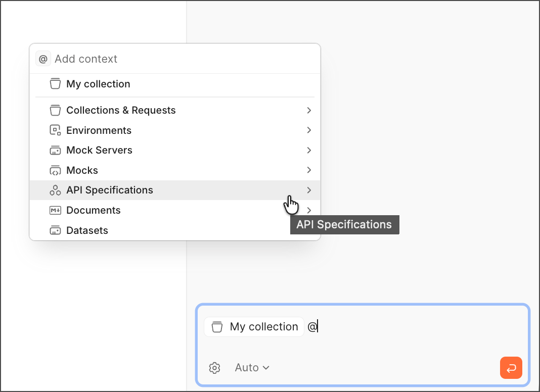Choose the Datasets menu entry

tap(175, 230)
